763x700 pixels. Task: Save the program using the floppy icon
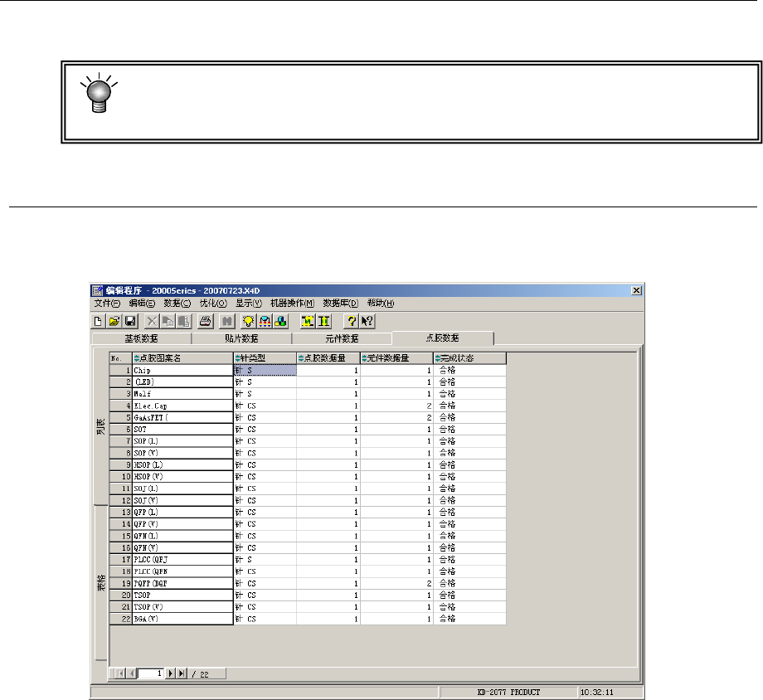click(130, 321)
